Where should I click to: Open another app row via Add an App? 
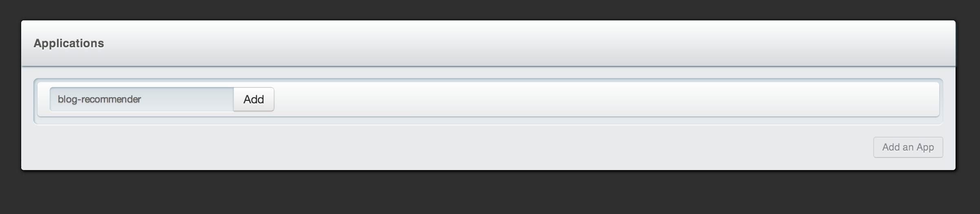[x=908, y=147]
